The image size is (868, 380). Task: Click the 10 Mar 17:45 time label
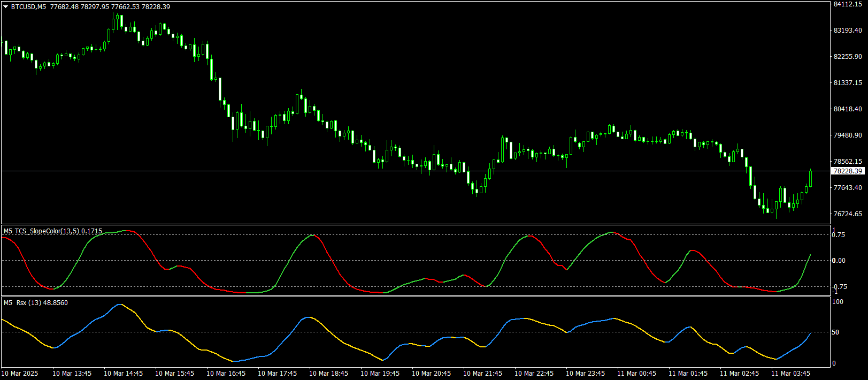(277, 374)
